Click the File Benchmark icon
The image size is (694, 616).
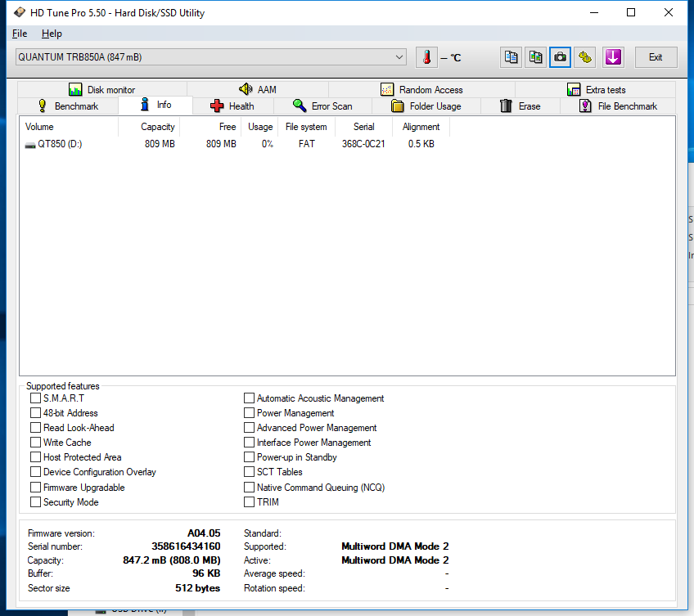pyautogui.click(x=585, y=106)
